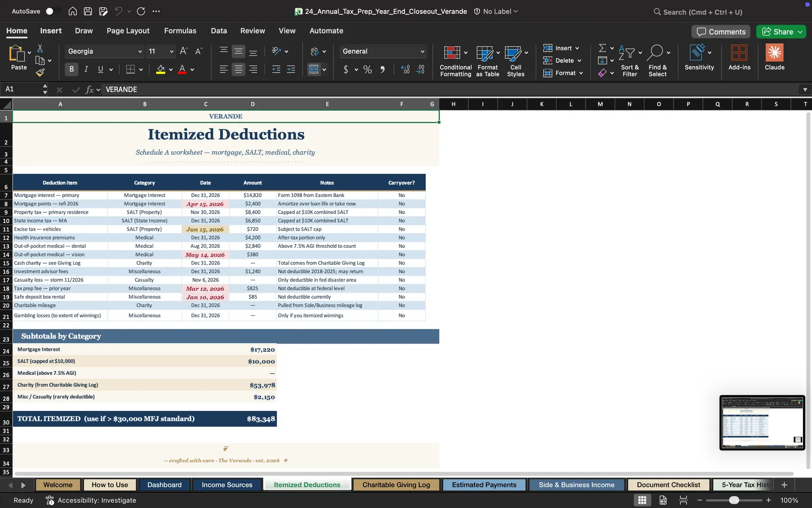Expand the font color dropdown arrow

192,69
